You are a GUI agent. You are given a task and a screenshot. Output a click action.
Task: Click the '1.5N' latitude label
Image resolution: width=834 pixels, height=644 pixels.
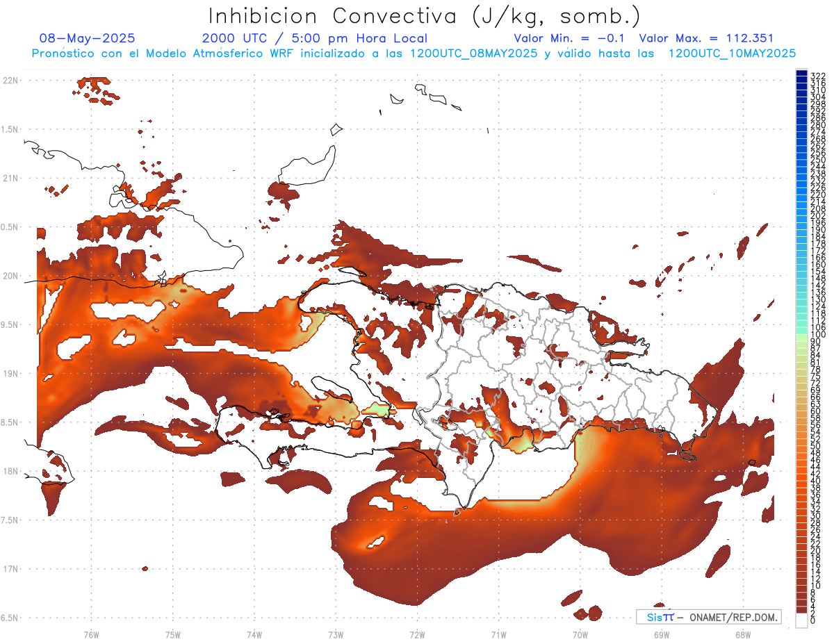[10, 129]
